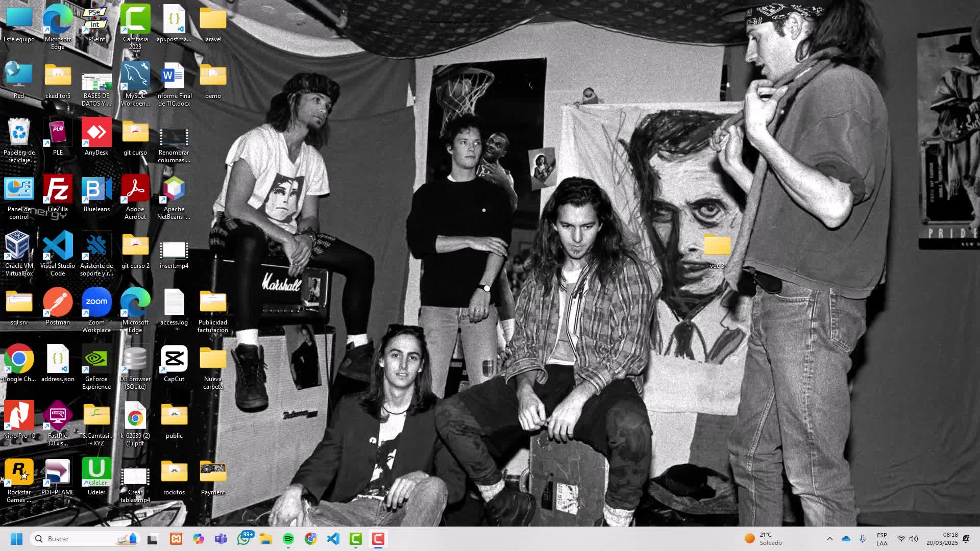The width and height of the screenshot is (980, 551).
Task: Open the weather widget showing 21°C Soleado
Action: pos(764,539)
